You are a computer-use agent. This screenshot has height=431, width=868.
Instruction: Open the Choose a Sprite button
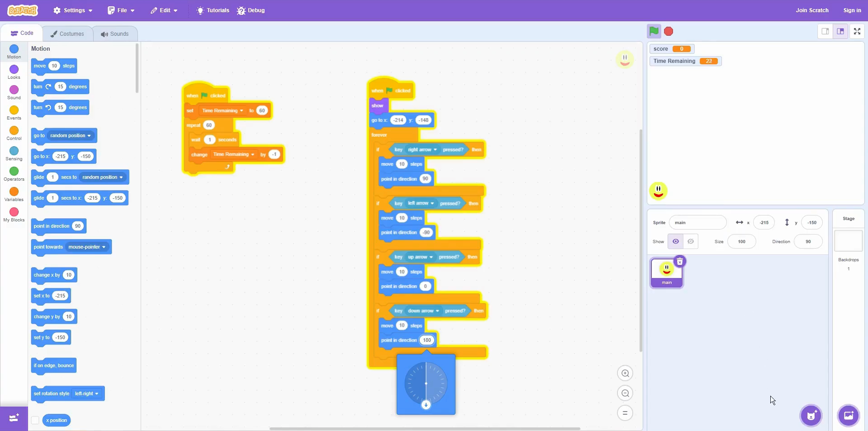[x=811, y=416]
